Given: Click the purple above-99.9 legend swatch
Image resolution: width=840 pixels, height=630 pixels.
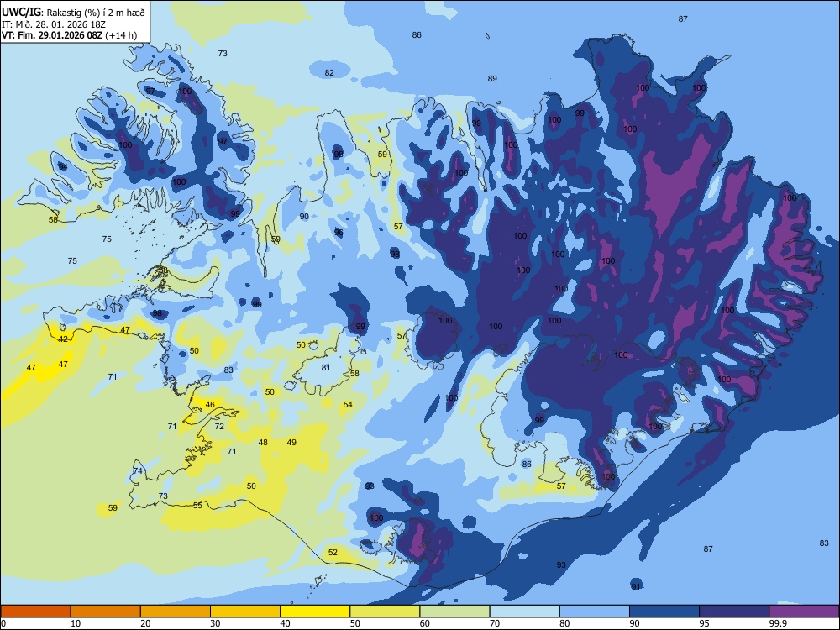Looking at the screenshot, I should [x=804, y=612].
